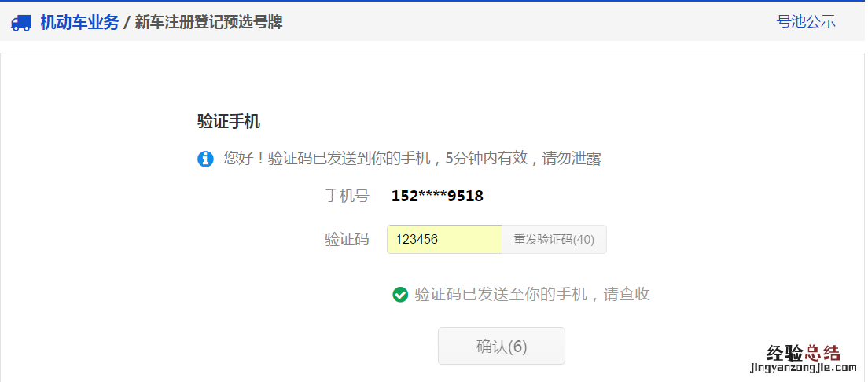Image resolution: width=868 pixels, height=382 pixels.
Task: Click the jingyanzongjie.com watermark text
Action: coord(804,368)
